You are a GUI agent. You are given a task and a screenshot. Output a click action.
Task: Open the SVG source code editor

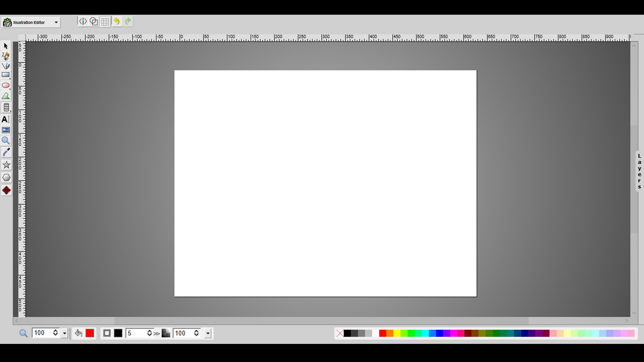coord(83,21)
